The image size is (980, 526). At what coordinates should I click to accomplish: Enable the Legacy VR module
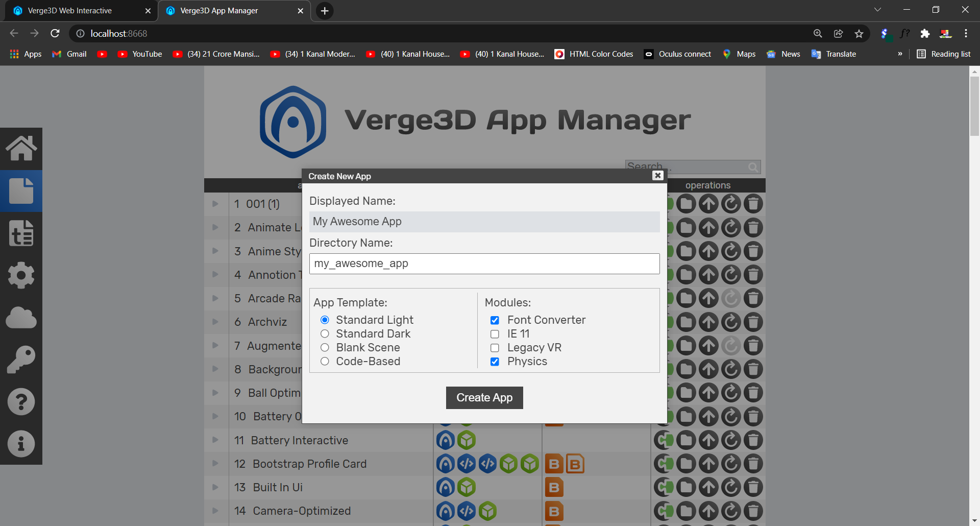(495, 348)
